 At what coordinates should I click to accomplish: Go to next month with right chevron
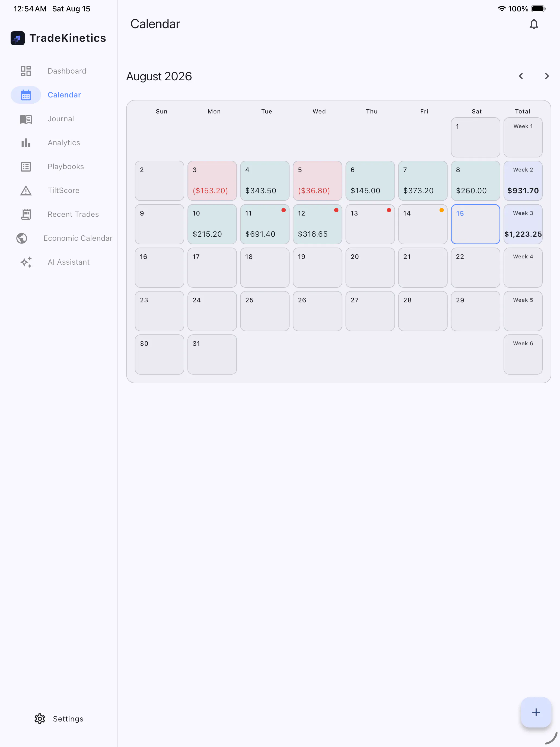click(x=547, y=76)
